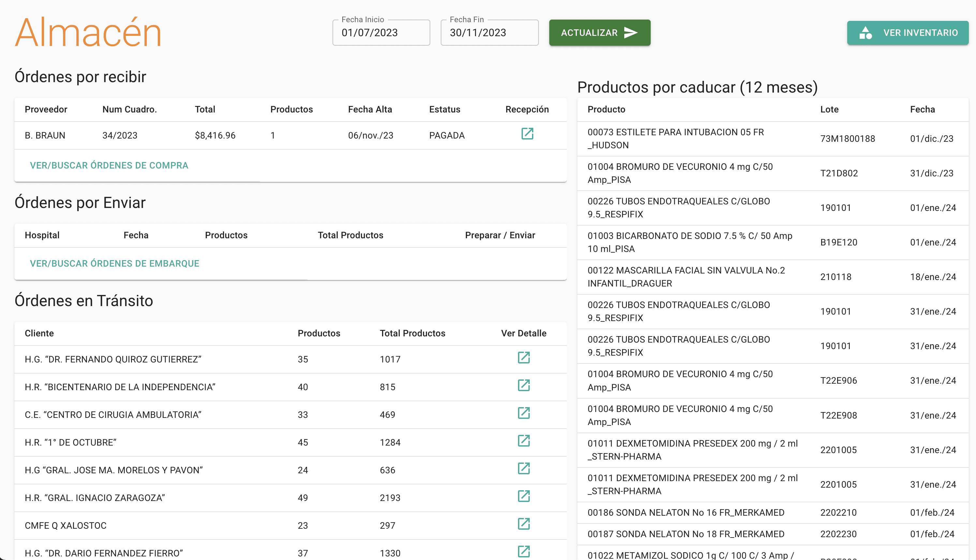The image size is (976, 560).
Task: Select the Fecha Alta column header
Action: (x=370, y=109)
